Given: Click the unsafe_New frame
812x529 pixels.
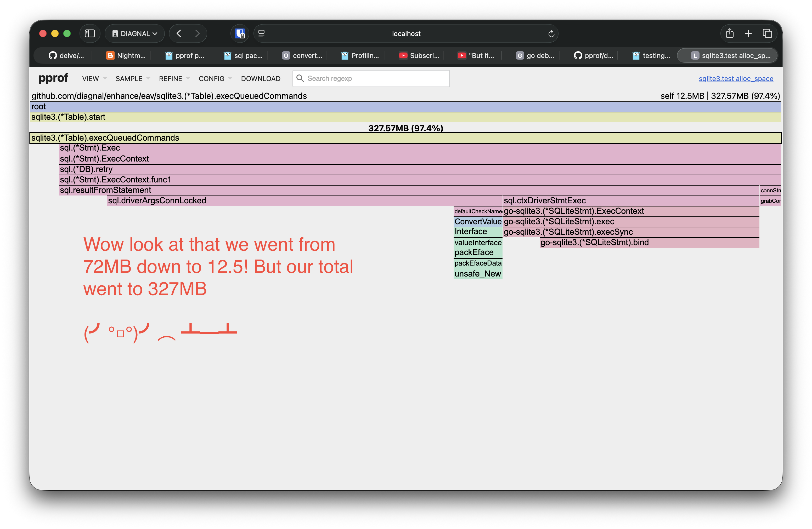Looking at the screenshot, I should [478, 274].
